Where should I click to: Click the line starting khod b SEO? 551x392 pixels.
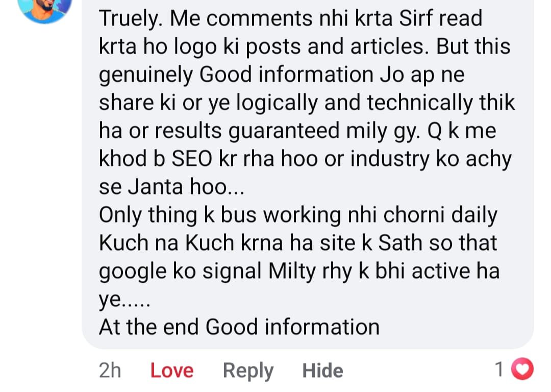pos(306,159)
